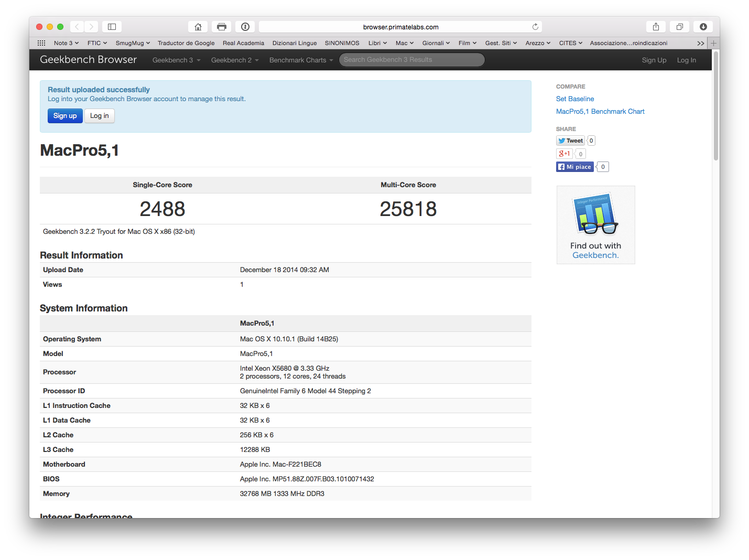
Task: Click Log In in the navbar
Action: [x=686, y=60]
